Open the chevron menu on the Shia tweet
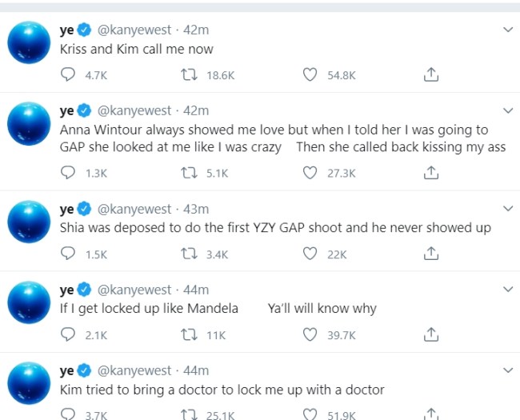This screenshot has width=520, height=420. pyautogui.click(x=507, y=209)
